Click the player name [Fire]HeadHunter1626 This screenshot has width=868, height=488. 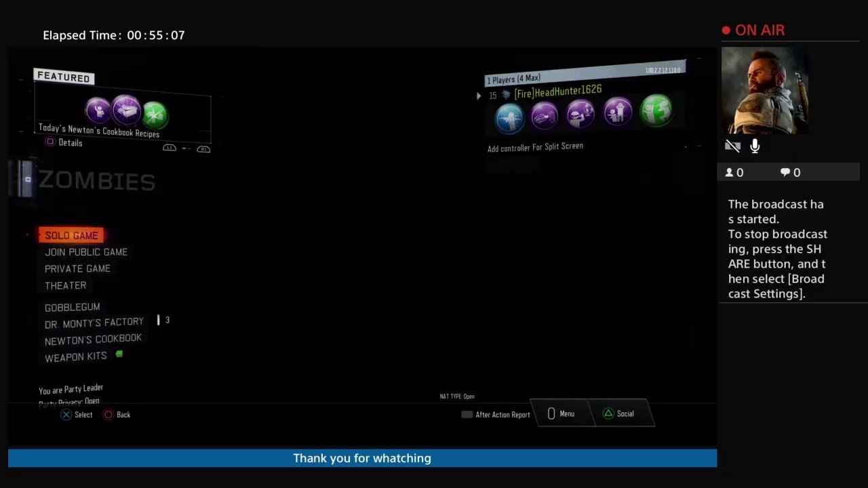click(557, 92)
